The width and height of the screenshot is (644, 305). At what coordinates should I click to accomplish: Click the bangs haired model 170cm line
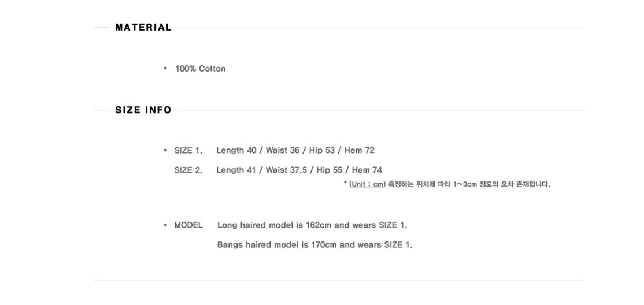coord(314,245)
